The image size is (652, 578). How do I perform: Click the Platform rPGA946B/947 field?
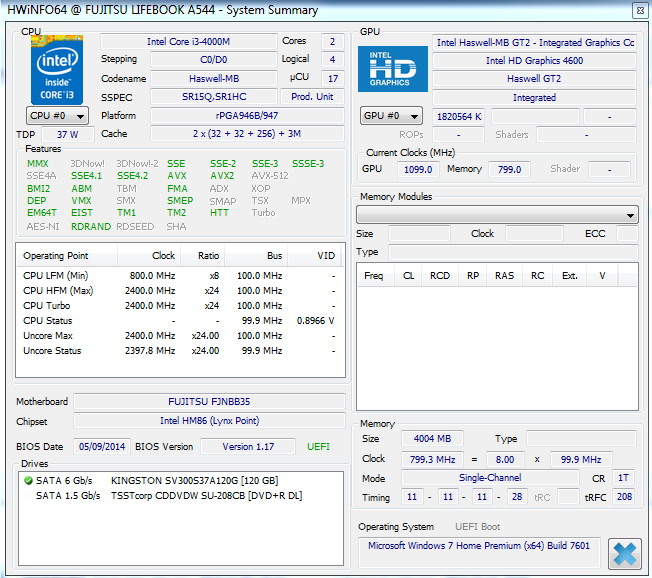(247, 116)
